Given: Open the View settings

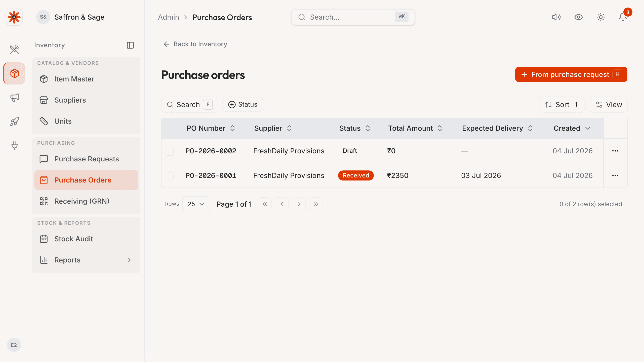Looking at the screenshot, I should click(x=609, y=105).
